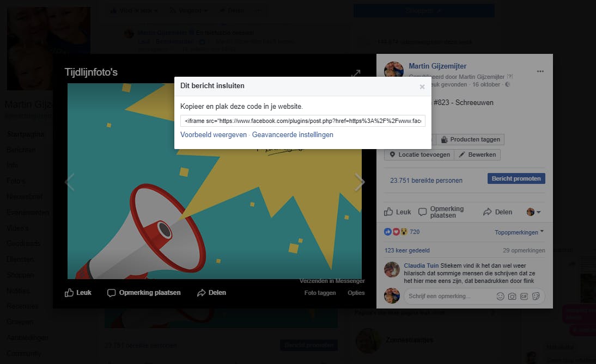This screenshot has height=364, width=596.
Task: Click 'Bewerken' pencil button
Action: 477,155
